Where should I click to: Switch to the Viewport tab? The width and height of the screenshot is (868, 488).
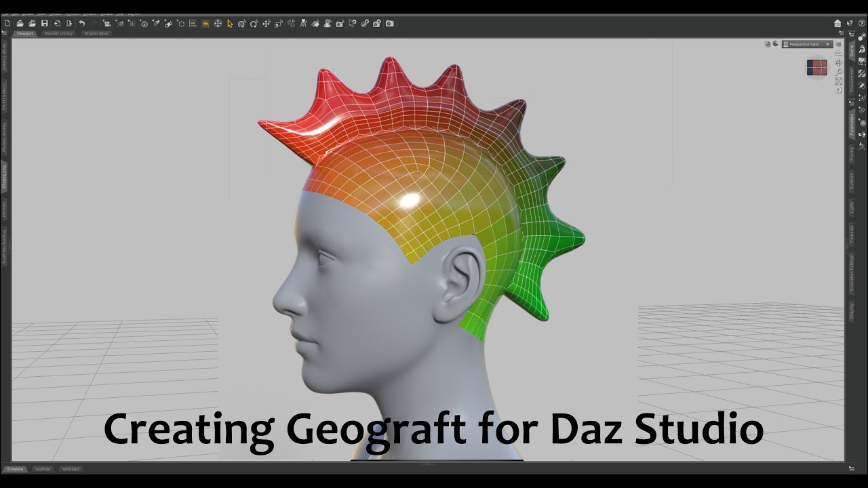(24, 33)
